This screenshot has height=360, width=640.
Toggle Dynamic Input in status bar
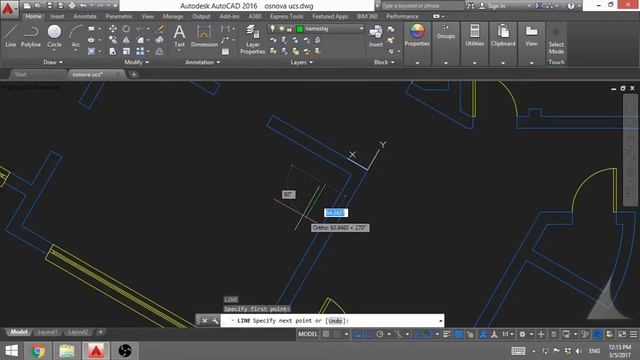(x=357, y=334)
